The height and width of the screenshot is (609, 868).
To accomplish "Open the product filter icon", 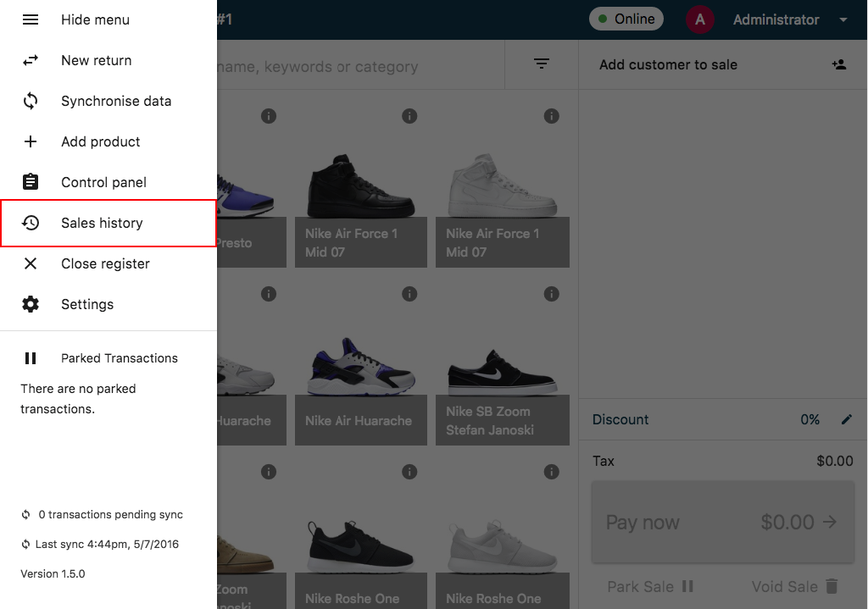I will (x=542, y=64).
